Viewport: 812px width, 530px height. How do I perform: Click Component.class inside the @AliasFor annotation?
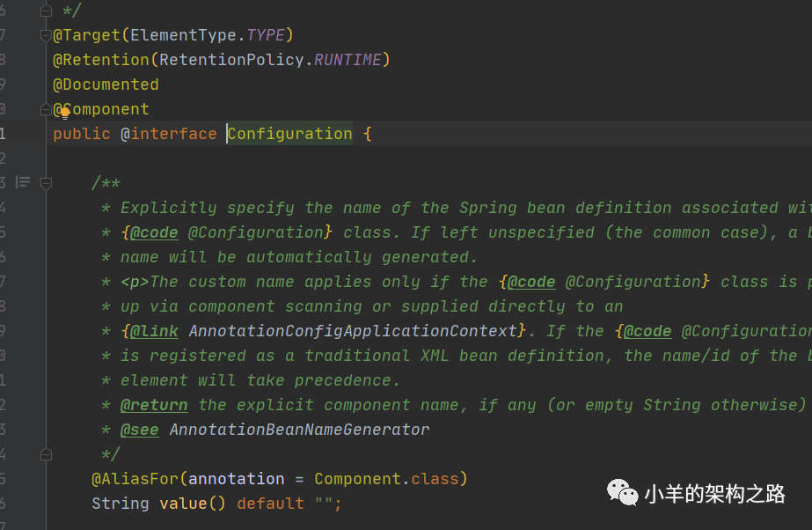[x=386, y=479]
